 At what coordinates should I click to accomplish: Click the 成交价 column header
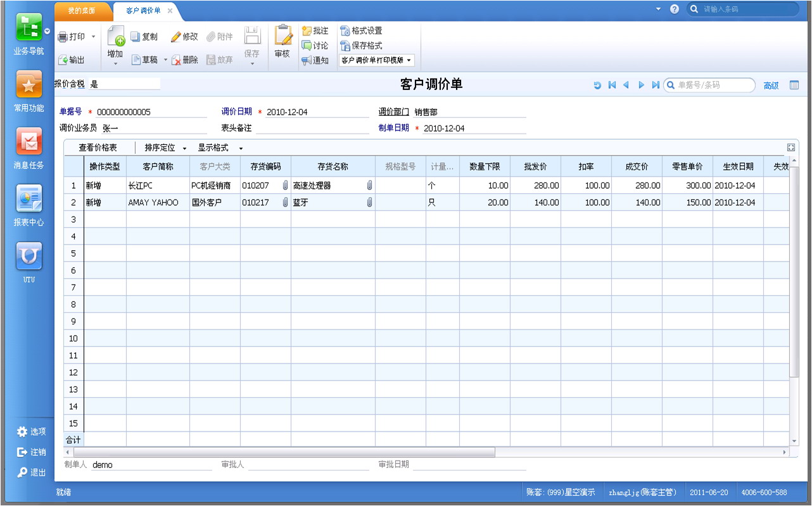637,167
